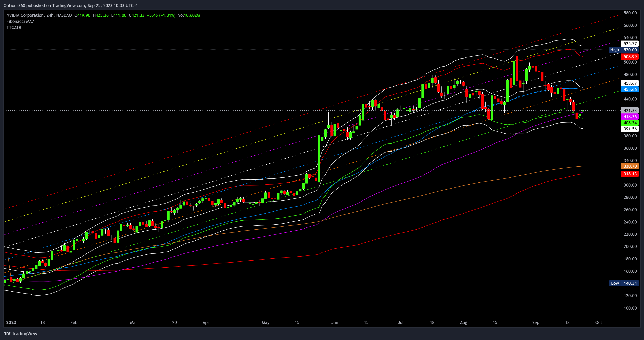The image size is (644, 340).
Task: Click the 'Low' price label tag
Action: [615, 283]
